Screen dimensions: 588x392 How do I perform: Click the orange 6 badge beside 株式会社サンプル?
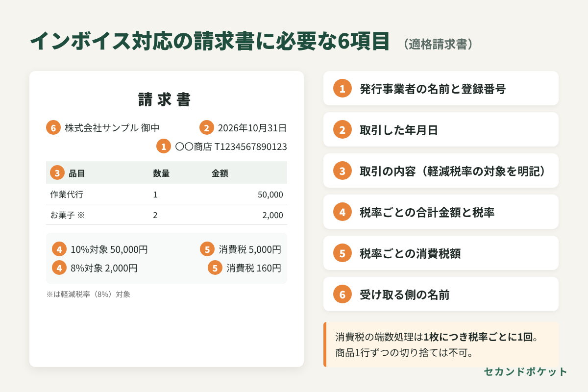(x=53, y=128)
